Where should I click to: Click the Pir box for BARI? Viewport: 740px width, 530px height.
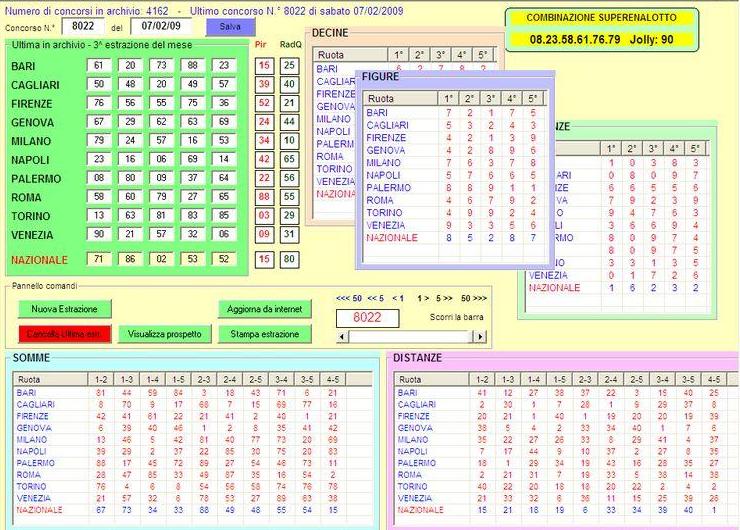pos(264,66)
